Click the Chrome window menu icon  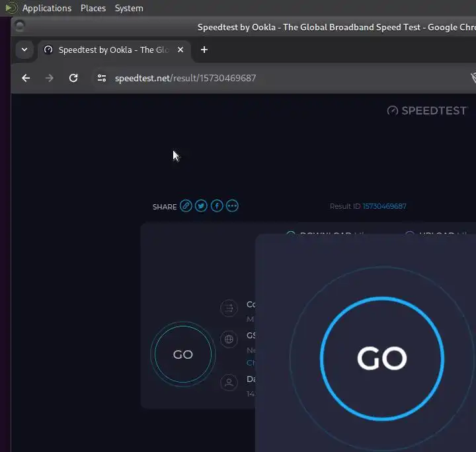click(20, 26)
